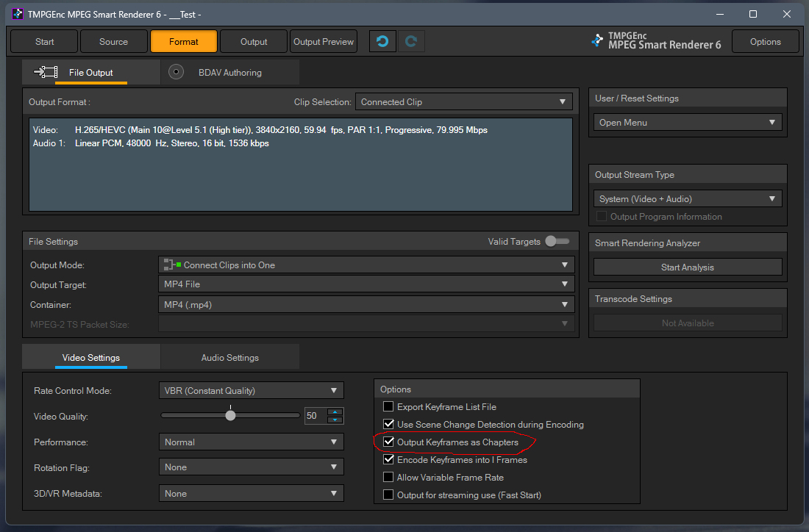Click the TMPGEnc app icon in title bar
The width and height of the screenshot is (809, 532).
click(16, 14)
